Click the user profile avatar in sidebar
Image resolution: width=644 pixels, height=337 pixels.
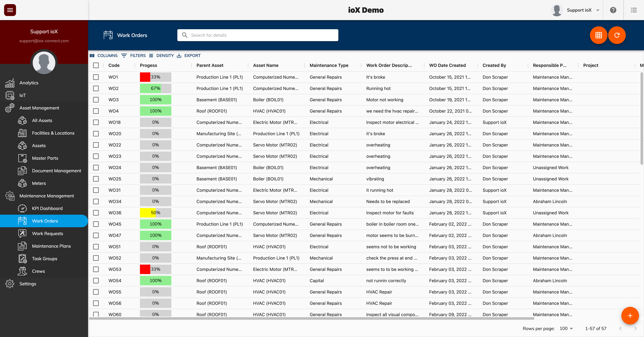coord(44,63)
